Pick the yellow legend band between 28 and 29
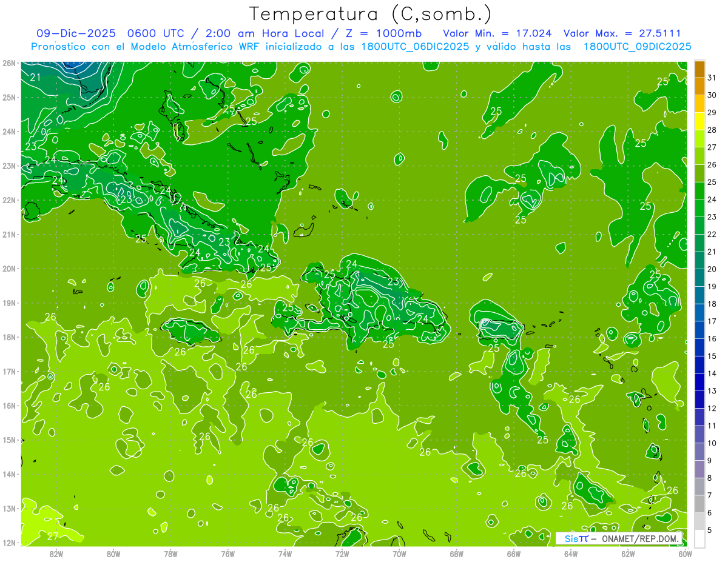 pyautogui.click(x=699, y=121)
